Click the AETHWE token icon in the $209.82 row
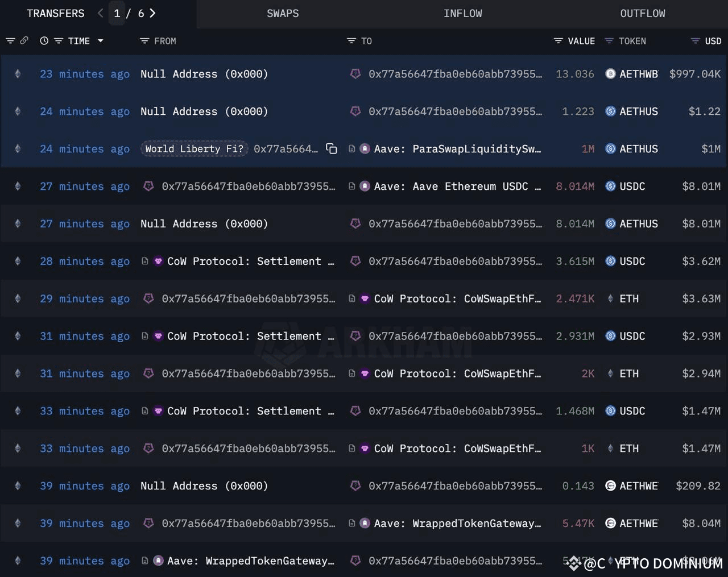 coord(610,486)
